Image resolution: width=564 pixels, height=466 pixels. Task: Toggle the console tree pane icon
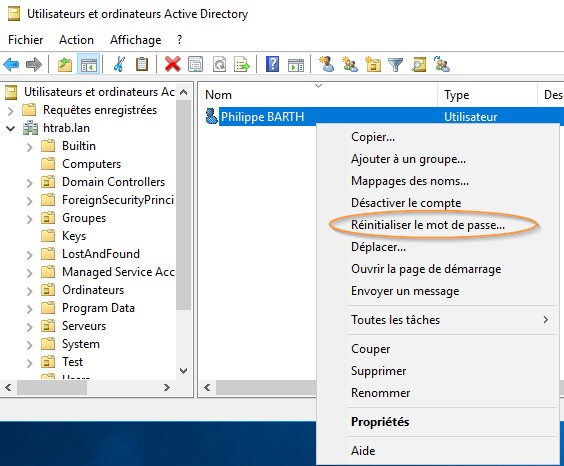88,65
